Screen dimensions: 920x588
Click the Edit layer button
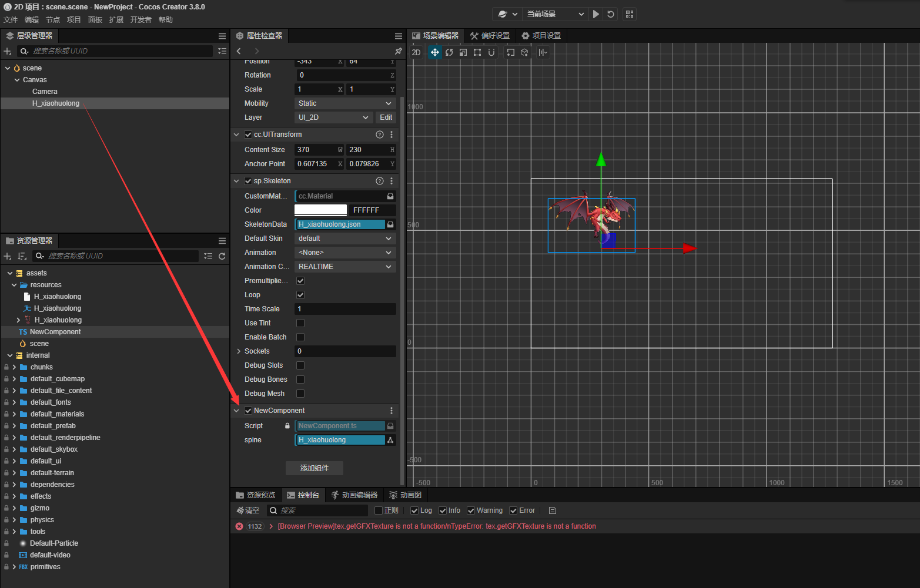click(386, 117)
